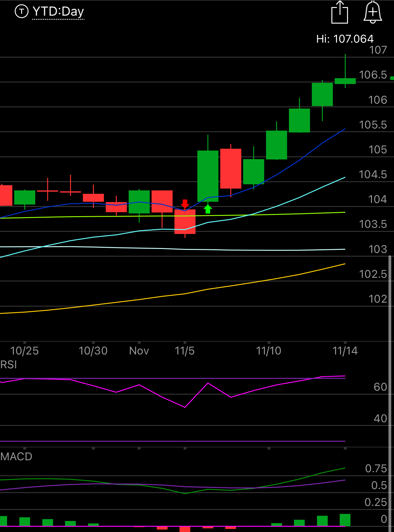Tap the 107 price level label
Image resolution: width=394 pixels, height=532 pixels.
tap(378, 50)
